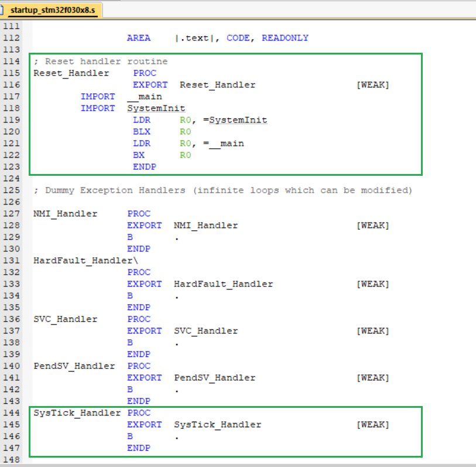The height and width of the screenshot is (467, 476).
Task: Click the SVC_Handler label on line 136
Action: (x=65, y=319)
